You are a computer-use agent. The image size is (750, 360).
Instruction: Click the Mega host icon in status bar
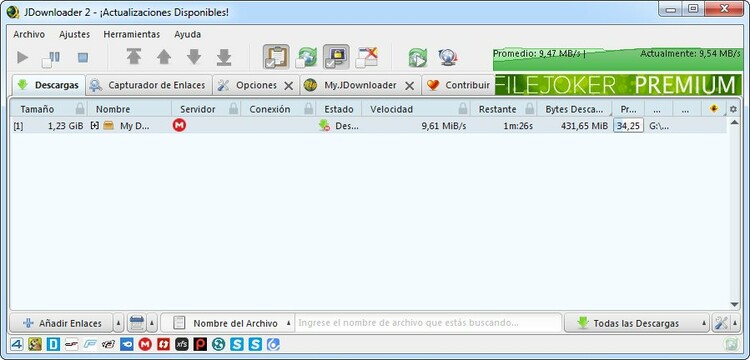point(145,344)
